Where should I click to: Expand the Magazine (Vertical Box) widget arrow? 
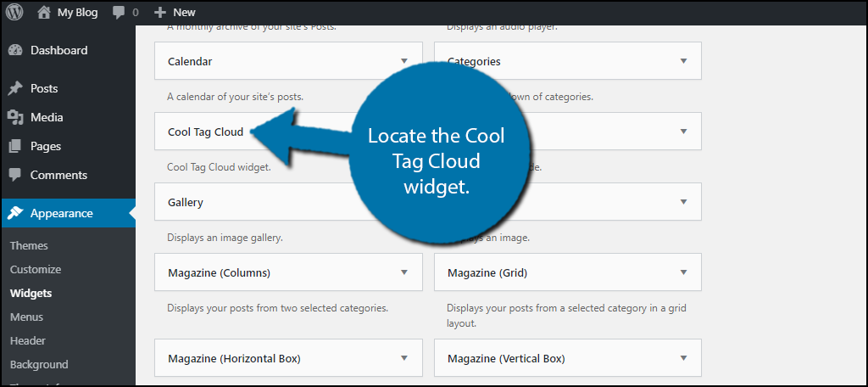coord(684,358)
